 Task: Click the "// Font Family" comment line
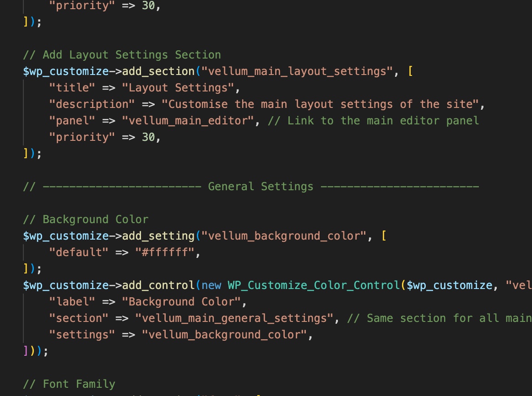[x=69, y=384]
